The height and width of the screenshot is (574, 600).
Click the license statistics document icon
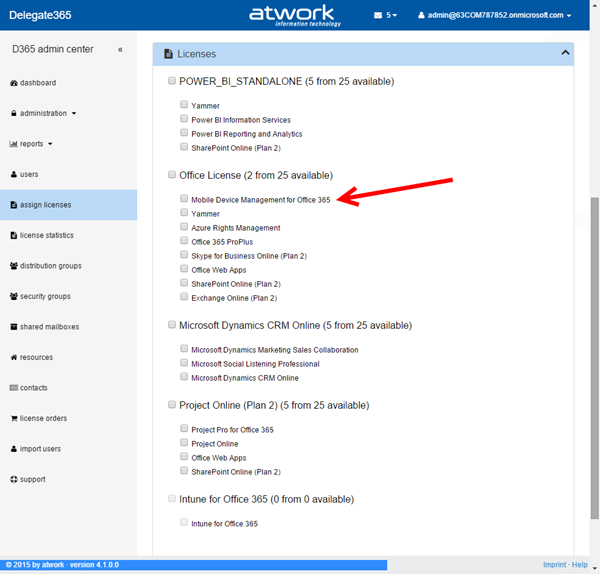(14, 235)
